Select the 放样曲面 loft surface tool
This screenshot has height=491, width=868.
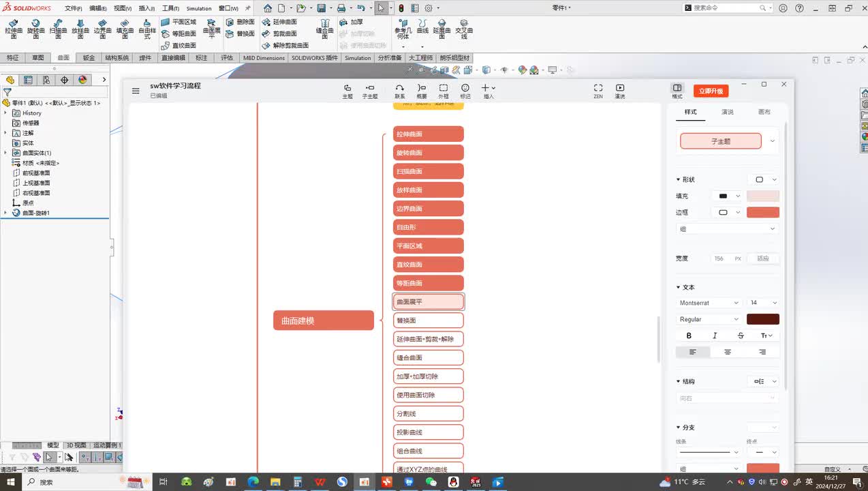click(x=80, y=30)
